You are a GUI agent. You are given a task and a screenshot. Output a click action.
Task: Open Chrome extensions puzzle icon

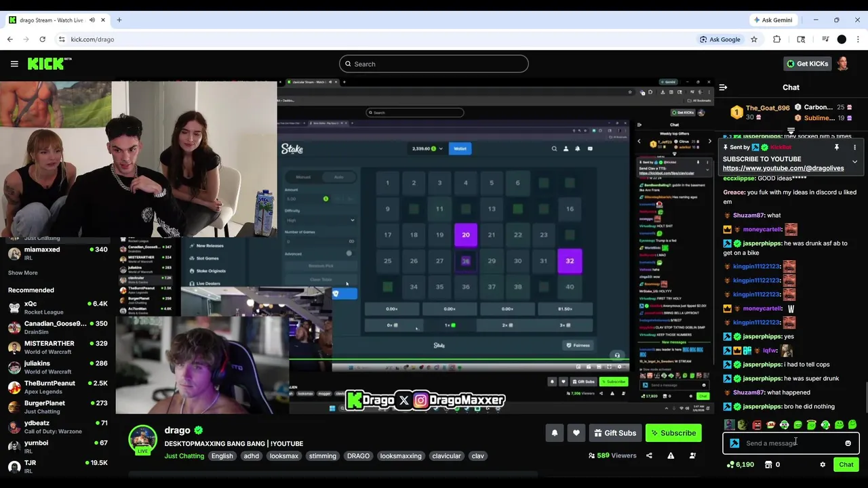coord(777,39)
